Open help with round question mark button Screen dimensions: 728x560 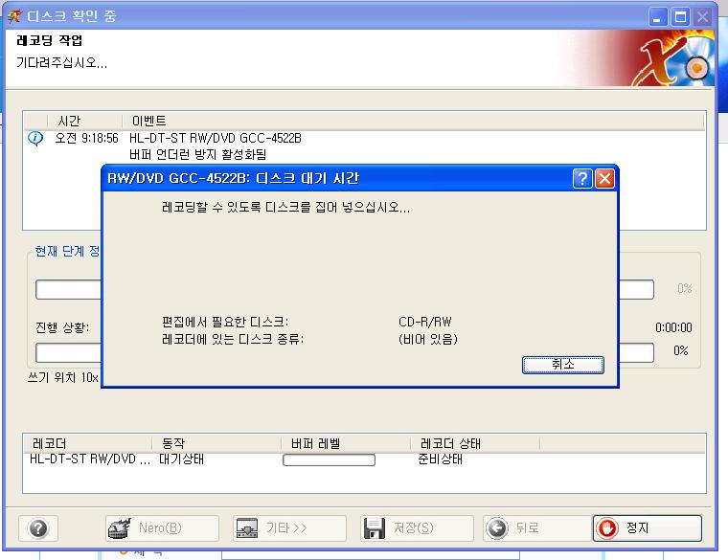38,528
